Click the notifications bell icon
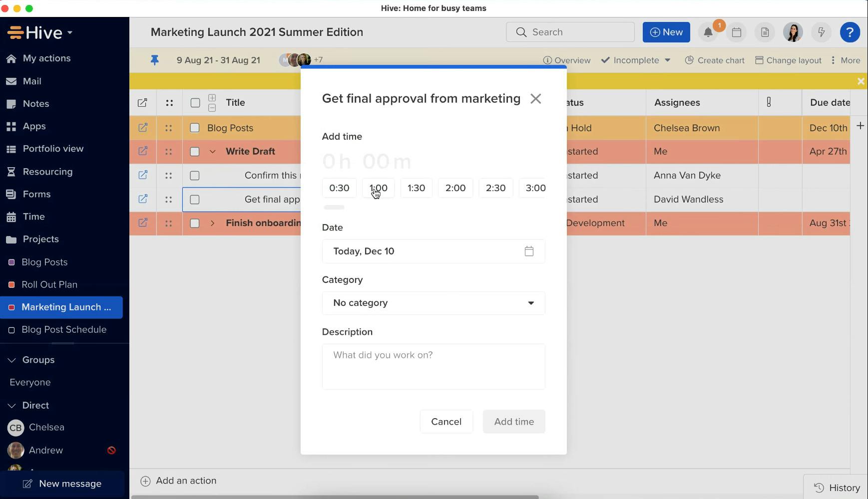Screen dimensions: 868x499 tap(708, 32)
